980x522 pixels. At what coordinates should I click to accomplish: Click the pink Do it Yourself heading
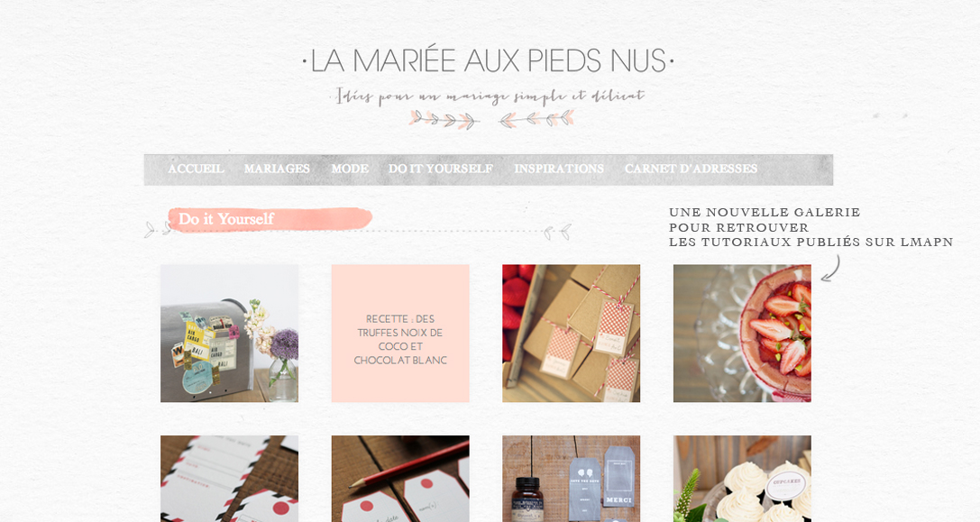pyautogui.click(x=270, y=219)
